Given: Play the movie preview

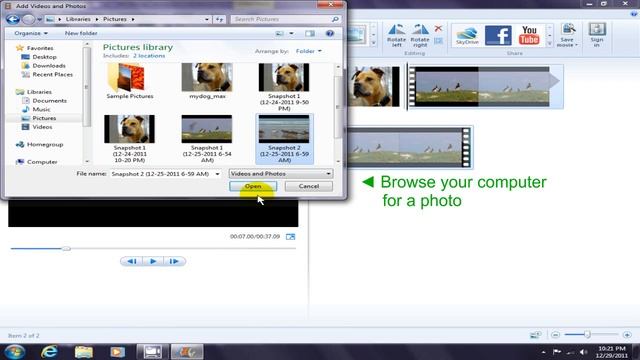Looking at the screenshot, I should [153, 261].
